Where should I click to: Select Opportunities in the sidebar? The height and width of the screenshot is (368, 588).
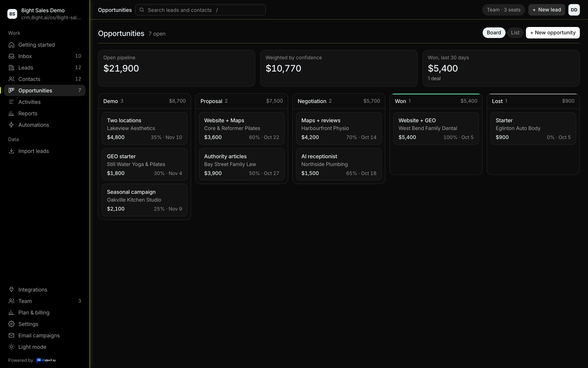(45, 91)
